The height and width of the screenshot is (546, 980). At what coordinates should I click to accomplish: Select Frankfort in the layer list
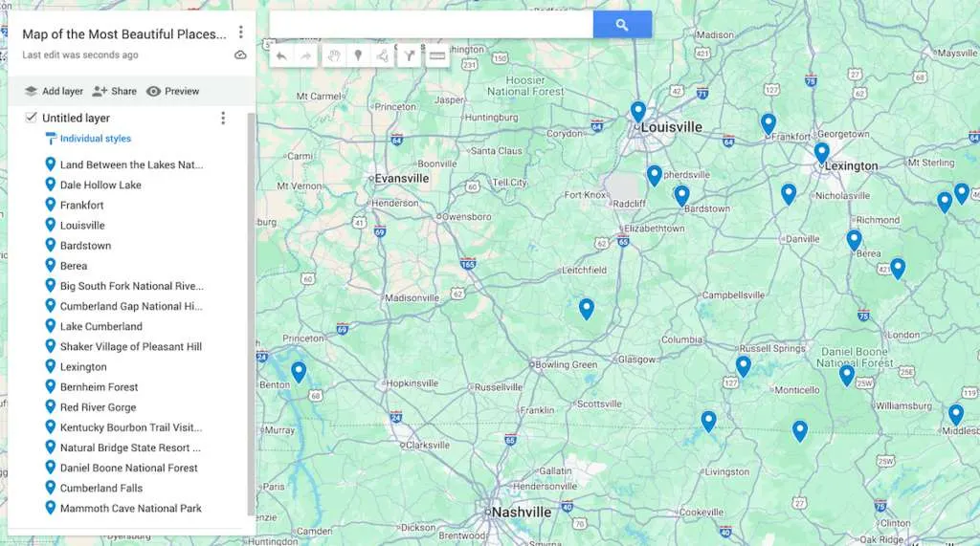81,205
